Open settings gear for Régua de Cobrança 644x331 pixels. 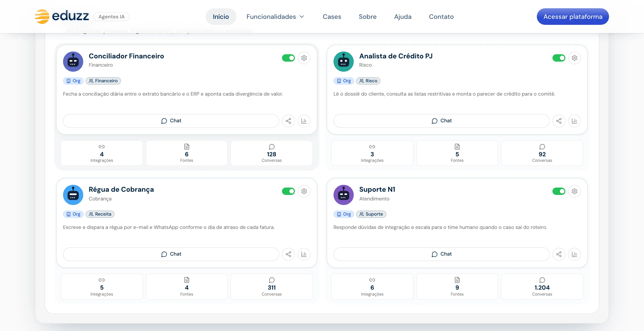coord(304,191)
